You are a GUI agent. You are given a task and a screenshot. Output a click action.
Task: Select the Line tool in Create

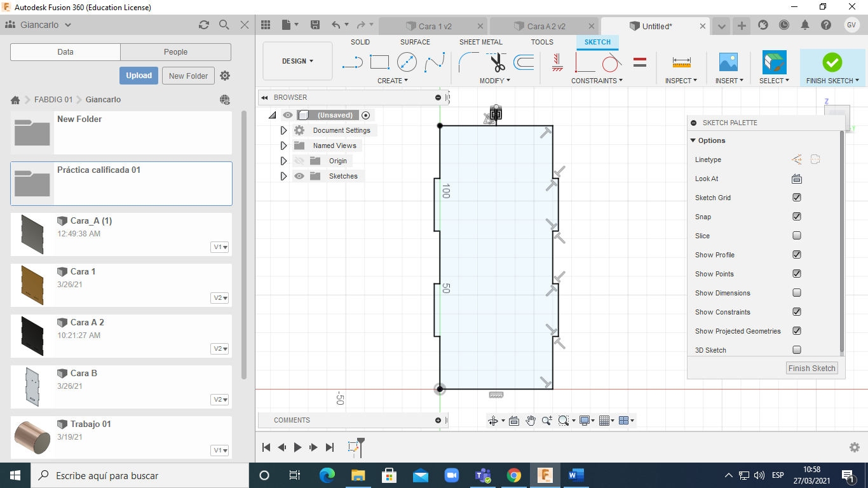352,62
